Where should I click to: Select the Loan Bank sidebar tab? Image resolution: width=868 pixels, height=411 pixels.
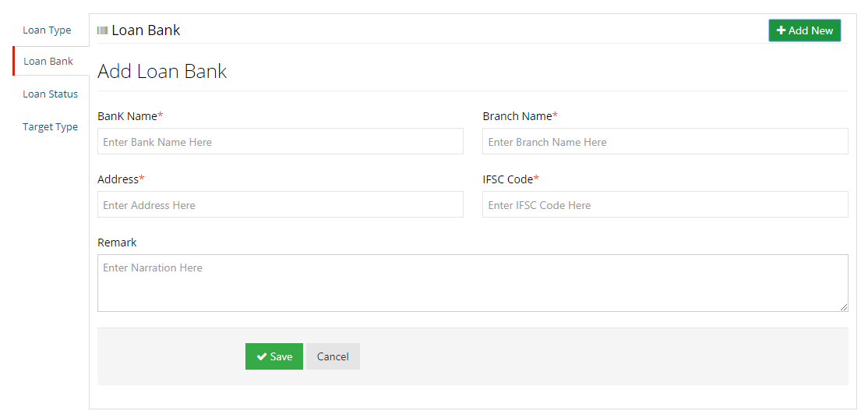point(48,61)
